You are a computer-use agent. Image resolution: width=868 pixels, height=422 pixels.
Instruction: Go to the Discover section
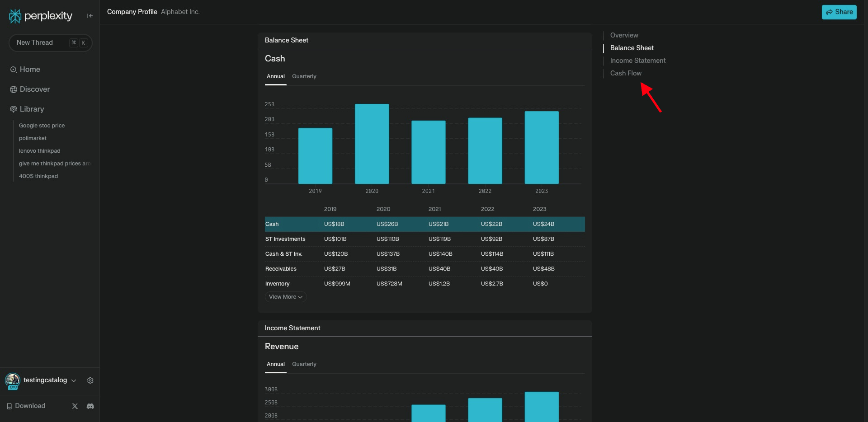(35, 89)
